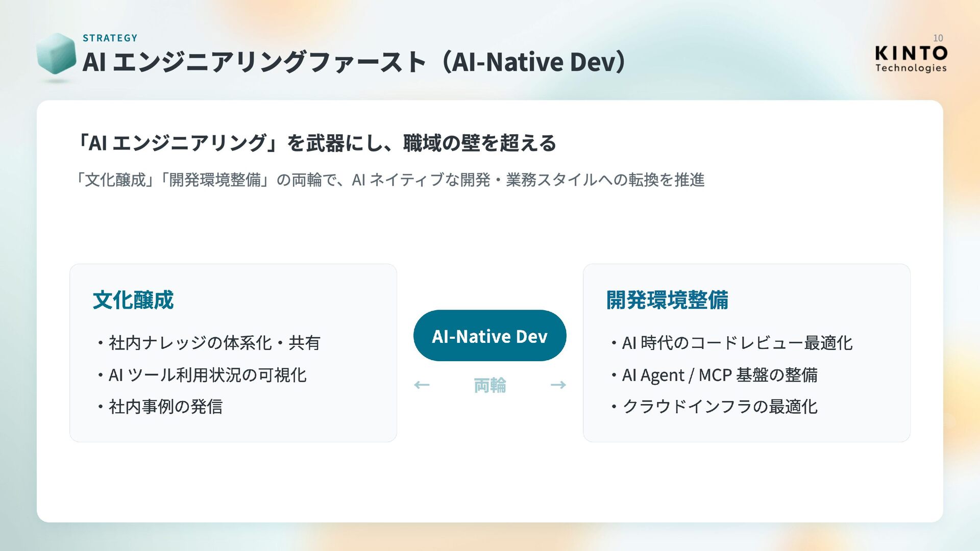Click the bullet AI ツール利用状況の可視化

point(202,375)
